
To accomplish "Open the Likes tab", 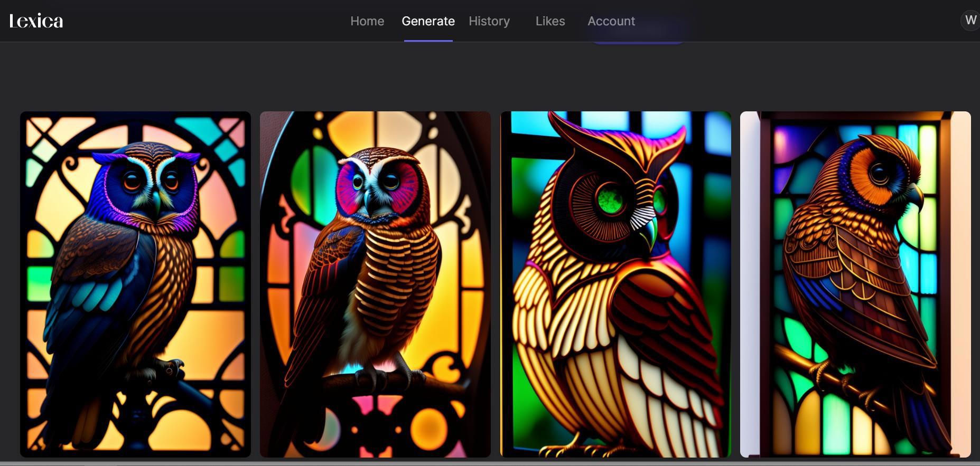I will (x=550, y=21).
